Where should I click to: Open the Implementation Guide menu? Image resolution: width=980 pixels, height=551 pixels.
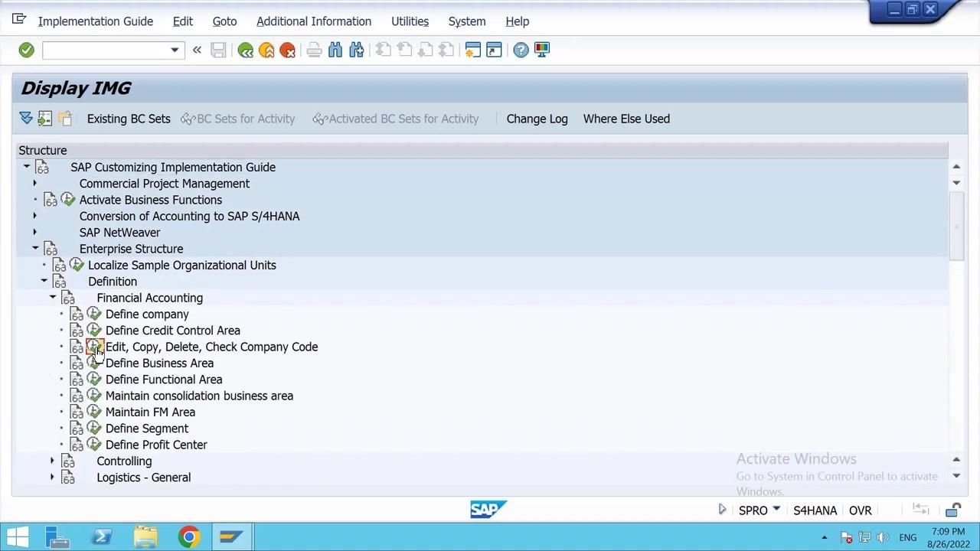pos(96,21)
